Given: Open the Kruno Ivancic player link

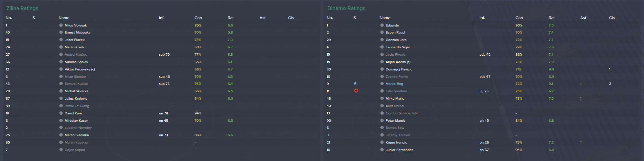Looking at the screenshot, I should coord(396,143).
